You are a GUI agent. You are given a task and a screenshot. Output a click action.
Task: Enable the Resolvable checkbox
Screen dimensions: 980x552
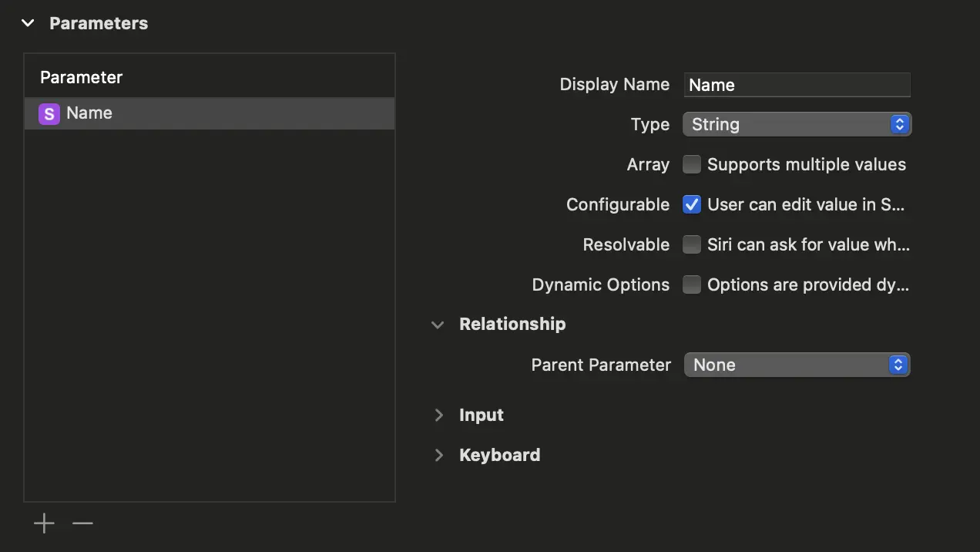coord(692,244)
